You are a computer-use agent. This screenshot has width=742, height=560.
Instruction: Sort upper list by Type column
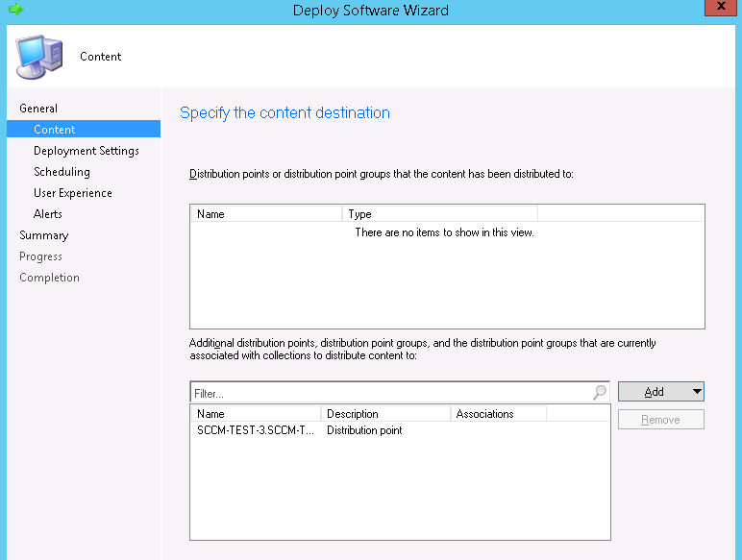click(439, 214)
